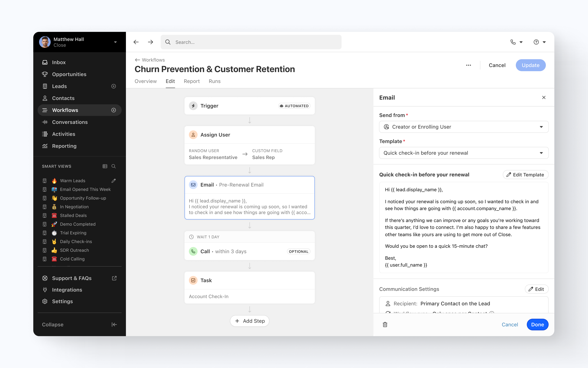Navigate back with the left arrow

[136, 42]
